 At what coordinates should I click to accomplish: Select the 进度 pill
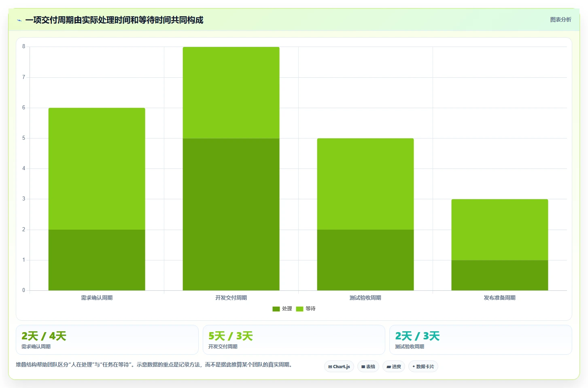click(394, 367)
